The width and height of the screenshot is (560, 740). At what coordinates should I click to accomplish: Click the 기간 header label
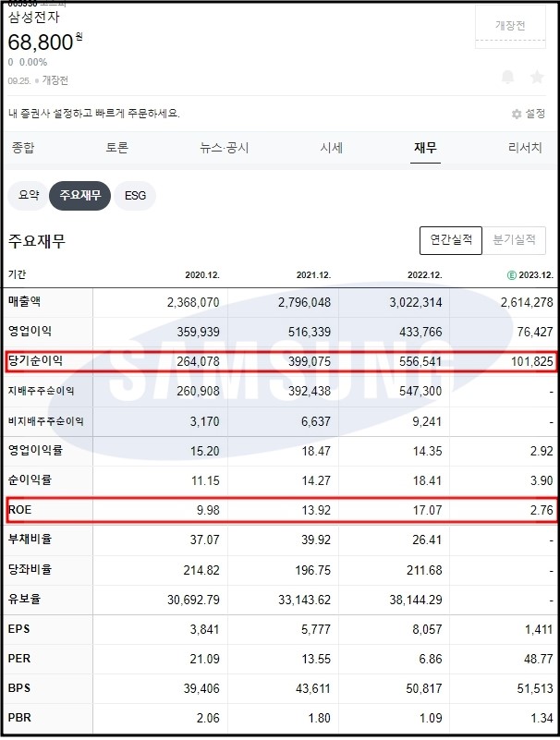pyautogui.click(x=18, y=274)
